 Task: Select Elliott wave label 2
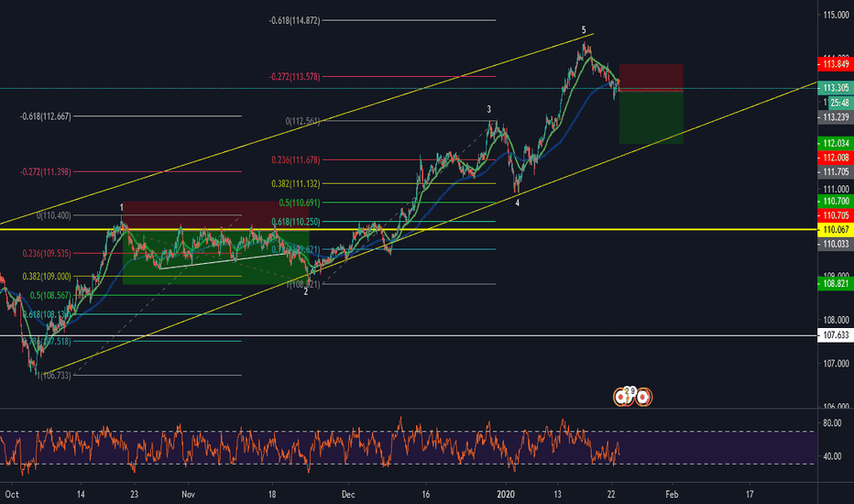(306, 291)
